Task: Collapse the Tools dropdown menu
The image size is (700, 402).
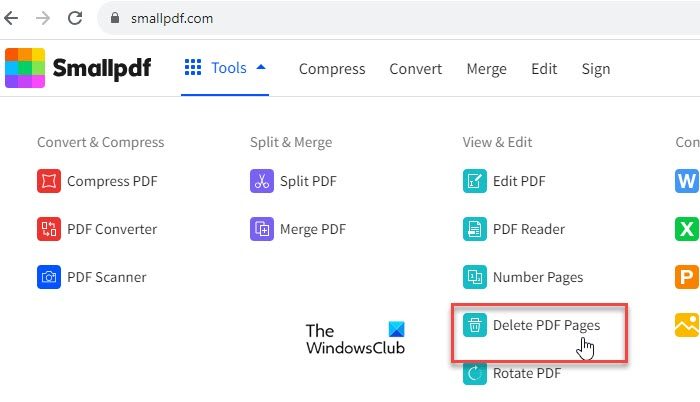Action: [x=225, y=69]
